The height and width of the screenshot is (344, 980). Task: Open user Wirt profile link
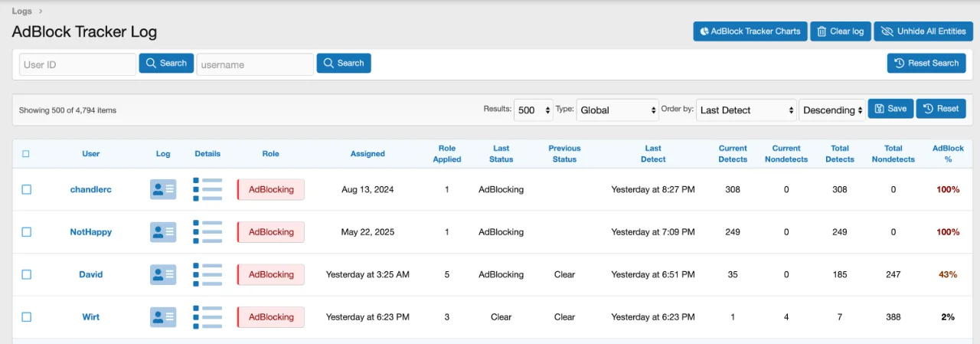(91, 317)
